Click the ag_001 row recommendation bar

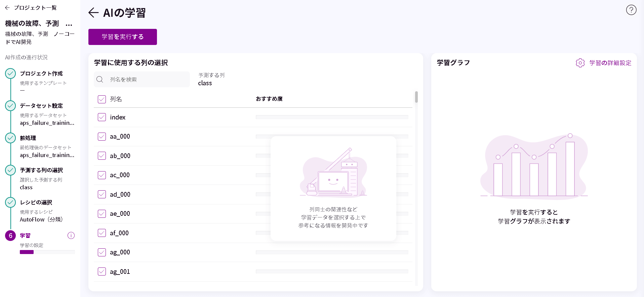(332, 271)
